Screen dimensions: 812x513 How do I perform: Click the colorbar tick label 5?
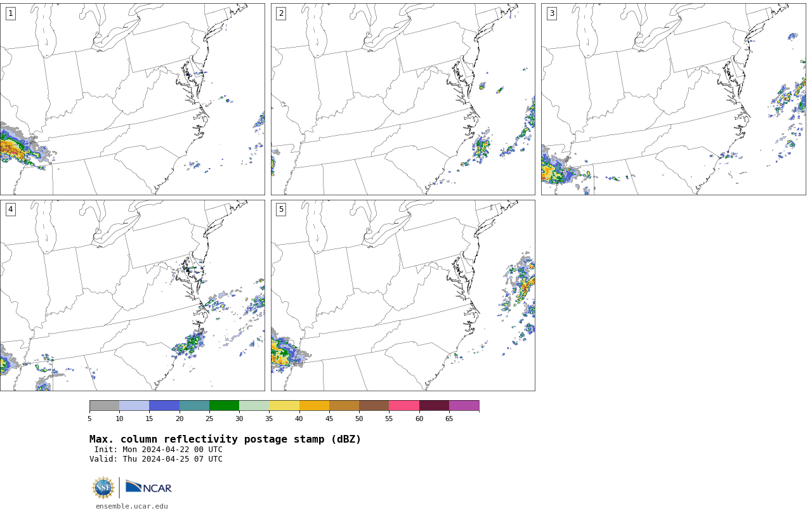coord(89,419)
